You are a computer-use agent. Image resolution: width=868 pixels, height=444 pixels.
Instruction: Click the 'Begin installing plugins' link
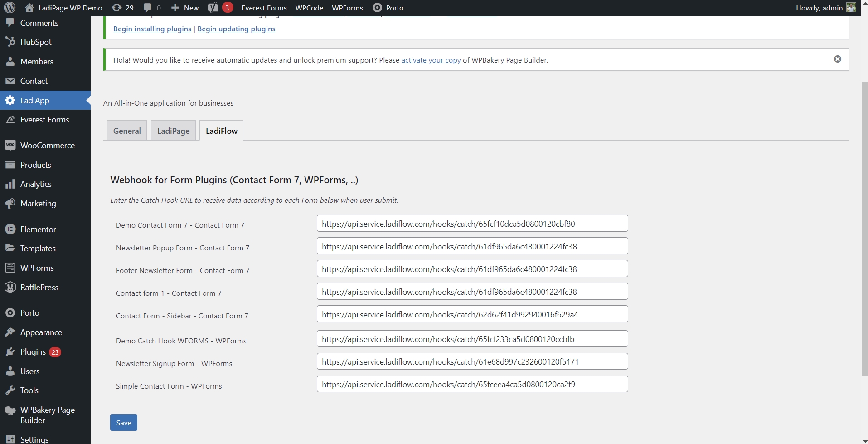pyautogui.click(x=152, y=29)
